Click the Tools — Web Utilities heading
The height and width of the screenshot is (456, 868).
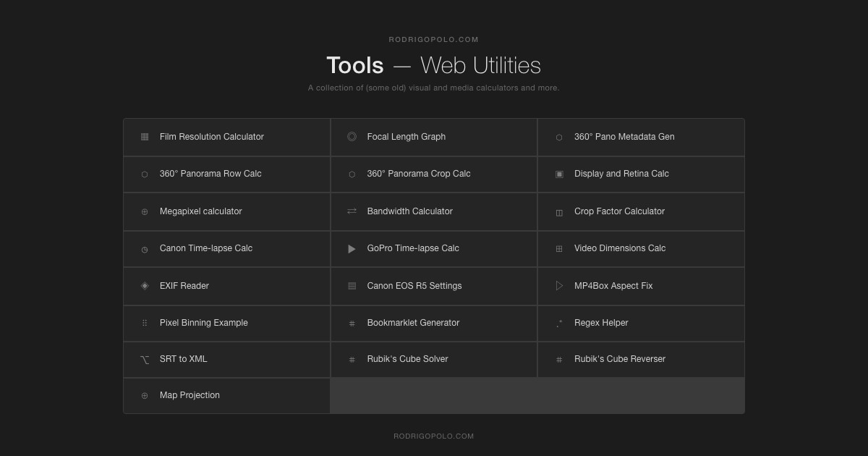[x=434, y=65]
